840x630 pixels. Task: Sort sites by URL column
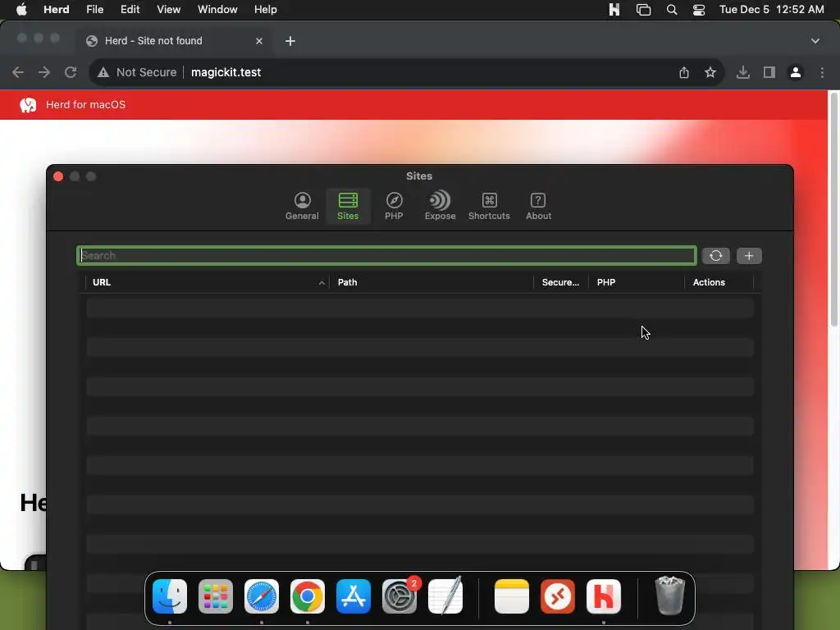click(x=208, y=282)
